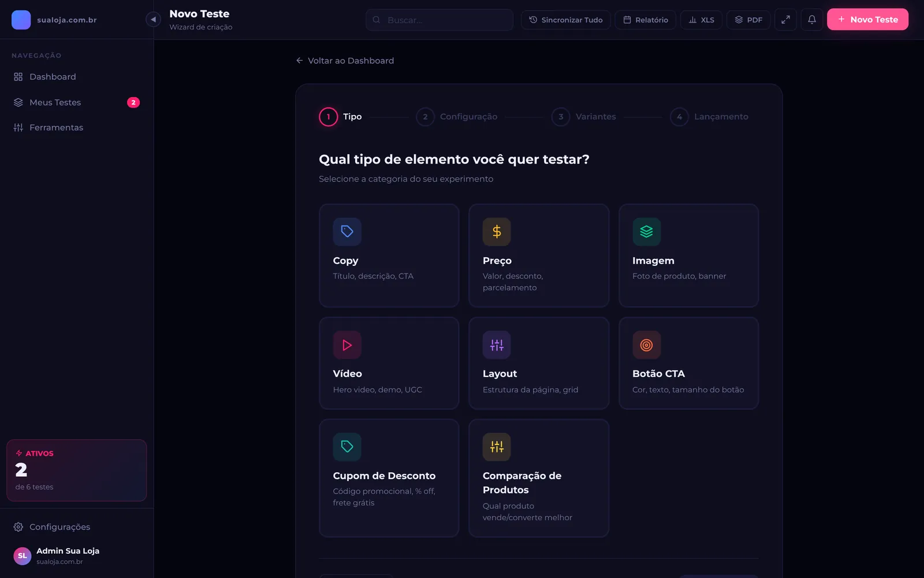Focus the Buscar search field

pyautogui.click(x=439, y=20)
